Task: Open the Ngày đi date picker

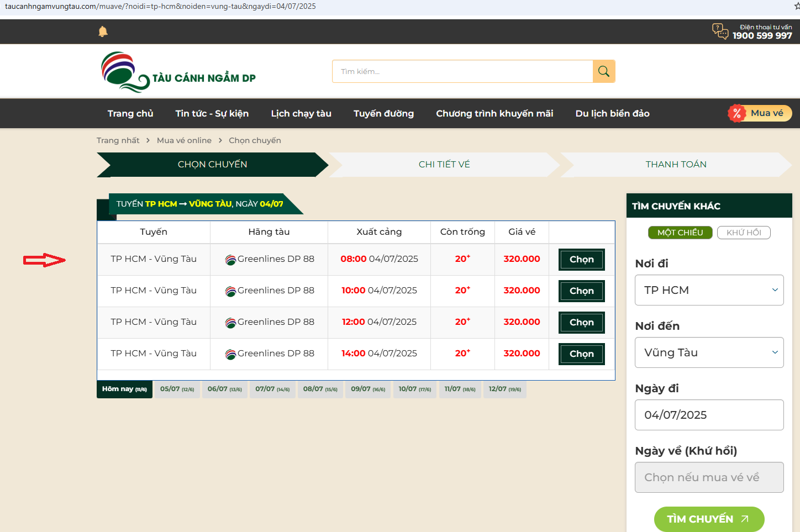Action: coord(709,415)
